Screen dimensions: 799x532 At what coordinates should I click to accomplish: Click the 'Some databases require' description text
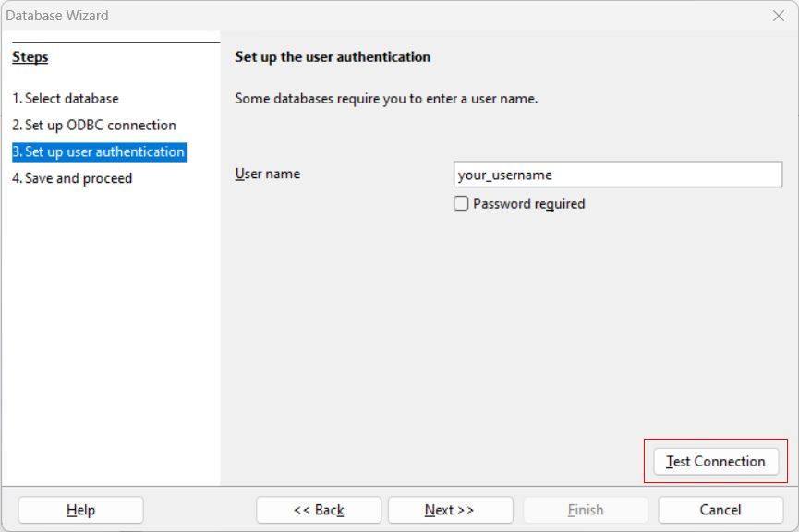(x=386, y=99)
